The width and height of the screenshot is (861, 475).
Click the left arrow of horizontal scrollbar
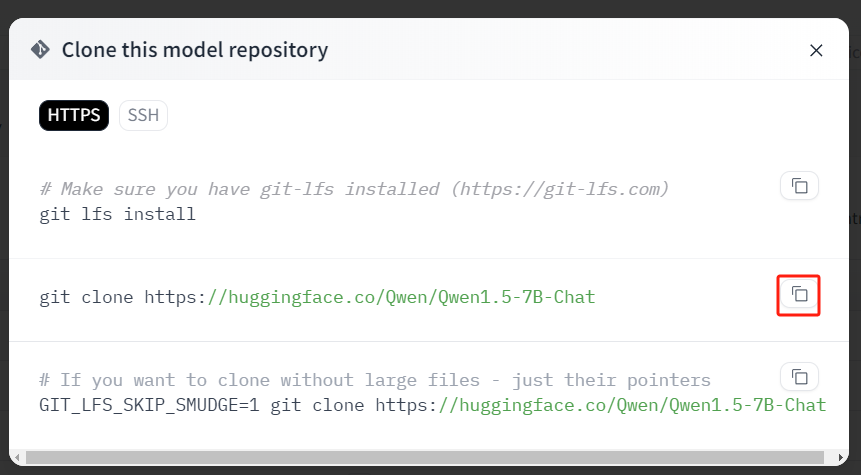tap(18, 457)
